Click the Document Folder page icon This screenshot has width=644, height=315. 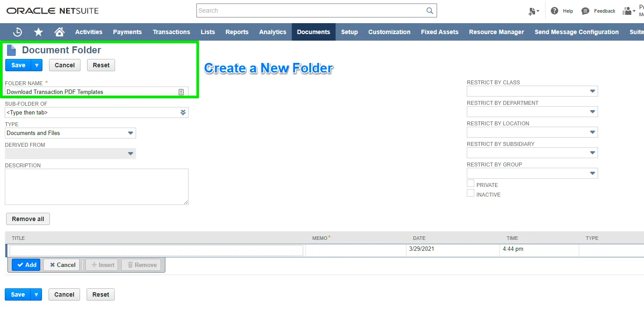click(11, 50)
